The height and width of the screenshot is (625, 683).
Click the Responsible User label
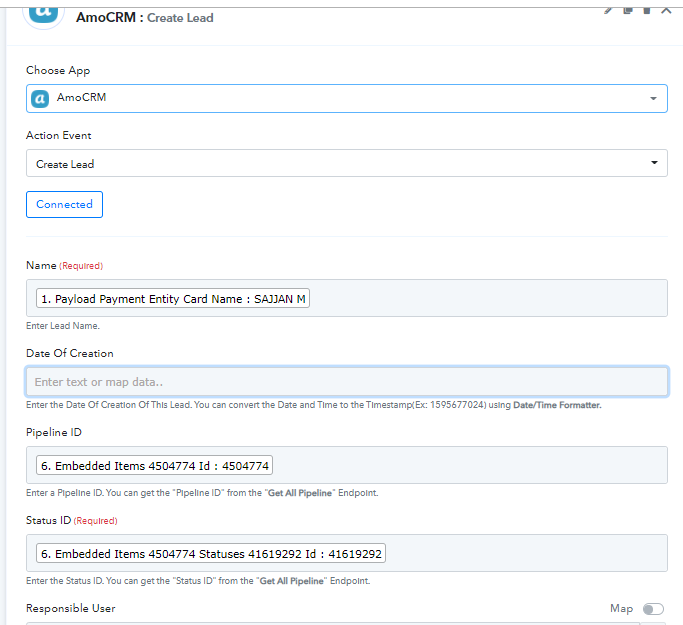[71, 608]
